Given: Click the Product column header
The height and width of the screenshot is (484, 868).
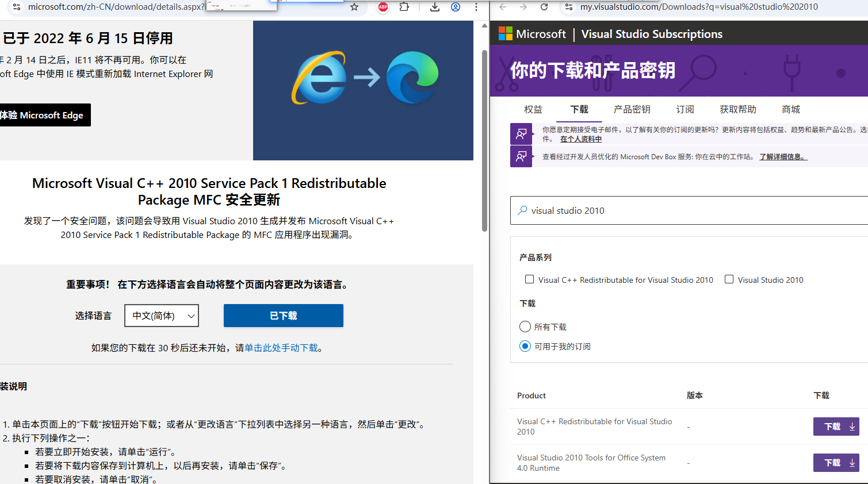Looking at the screenshot, I should point(531,395).
